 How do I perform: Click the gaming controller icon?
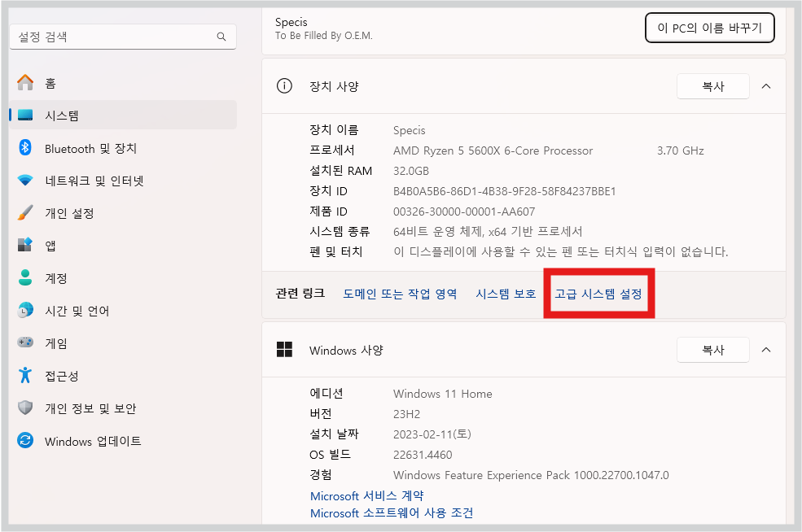25,342
